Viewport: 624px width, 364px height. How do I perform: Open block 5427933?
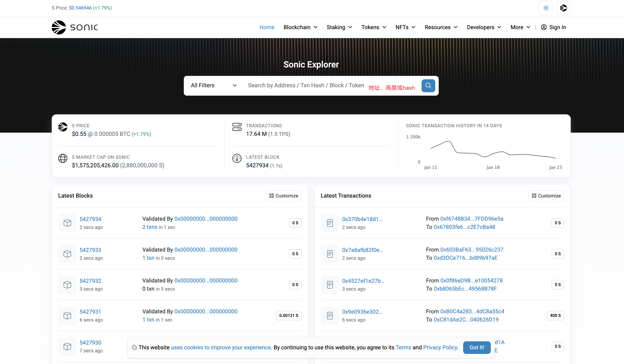[90, 250]
